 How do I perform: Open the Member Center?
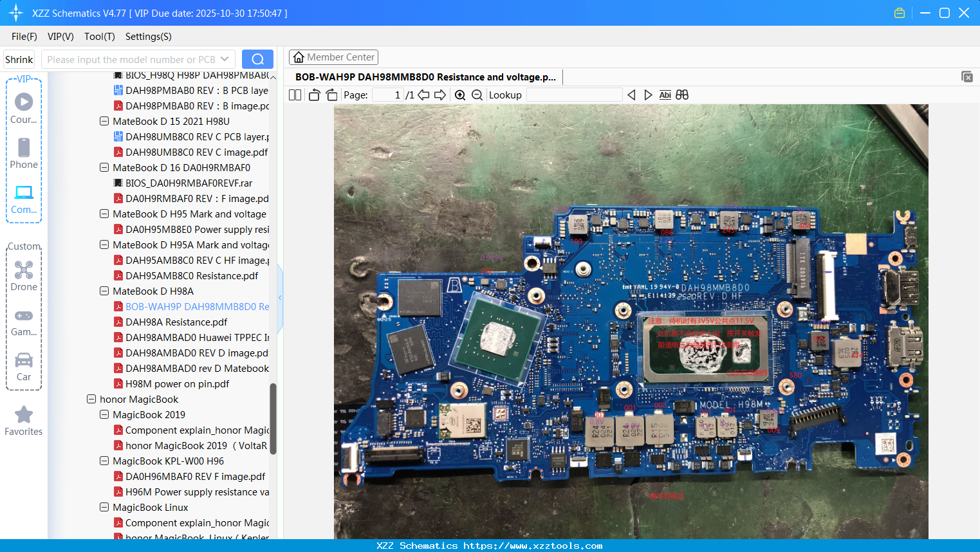click(x=333, y=57)
